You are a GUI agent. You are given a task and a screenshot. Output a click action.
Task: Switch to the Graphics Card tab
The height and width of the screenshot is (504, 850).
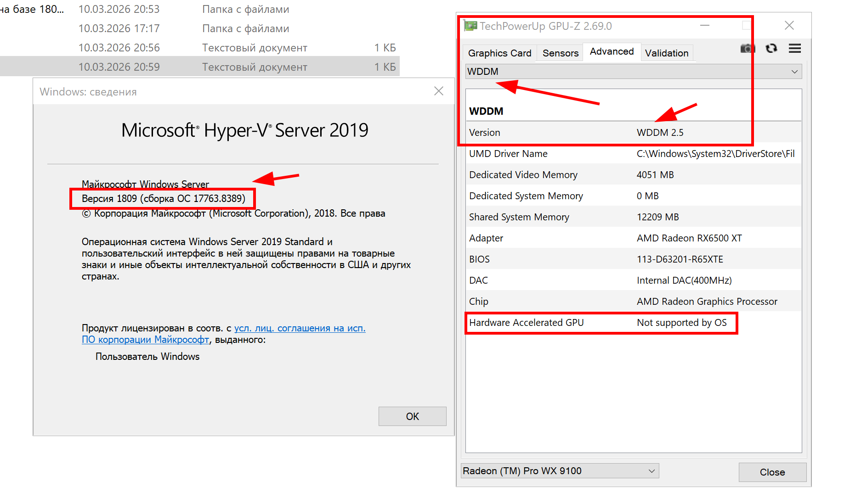[499, 53]
